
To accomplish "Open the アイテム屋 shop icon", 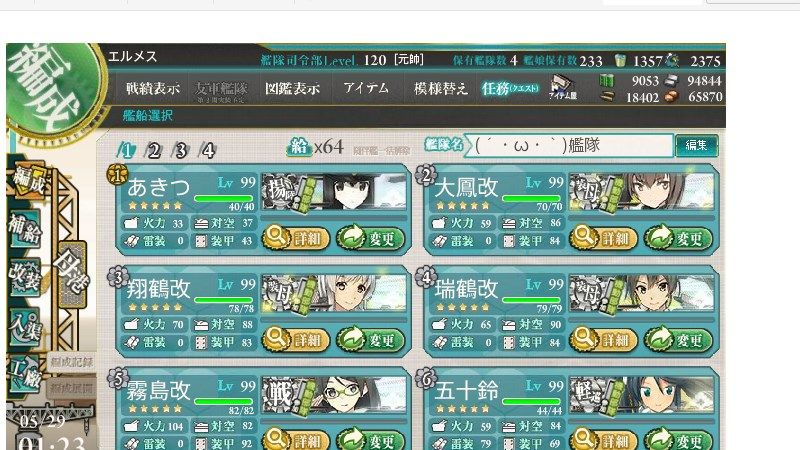I will 562,87.
